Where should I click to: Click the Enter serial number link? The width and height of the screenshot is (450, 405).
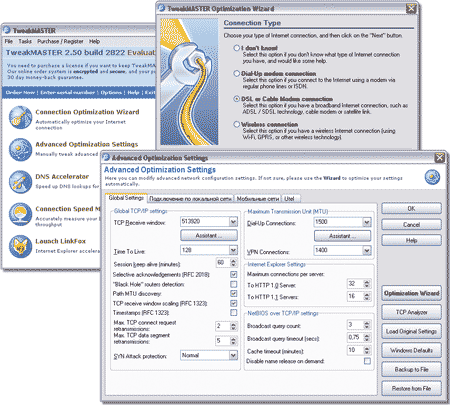(68, 92)
